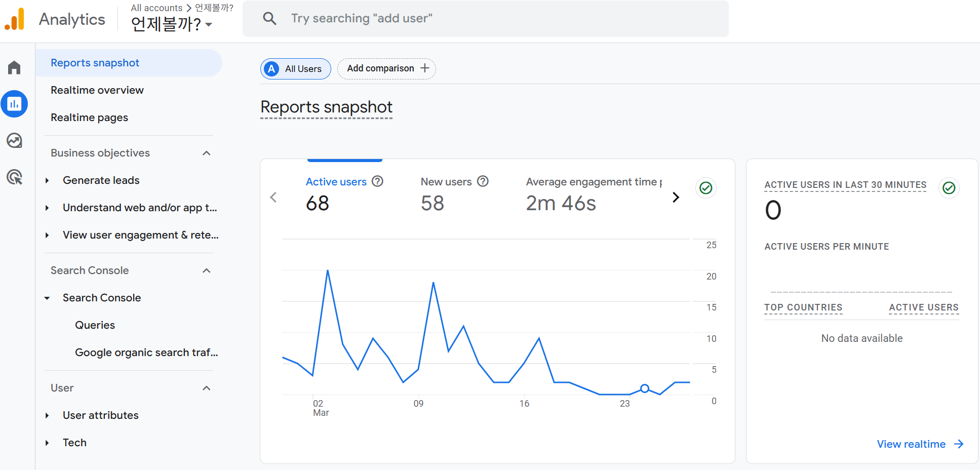The height and width of the screenshot is (470, 980).
Task: Click the green check icon in realtime card
Action: pos(949,188)
